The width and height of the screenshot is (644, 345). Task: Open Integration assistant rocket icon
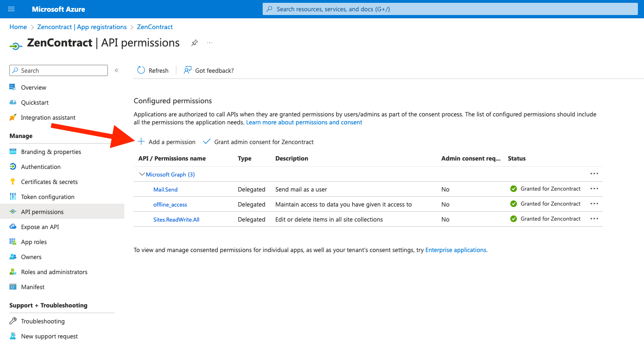pyautogui.click(x=13, y=117)
